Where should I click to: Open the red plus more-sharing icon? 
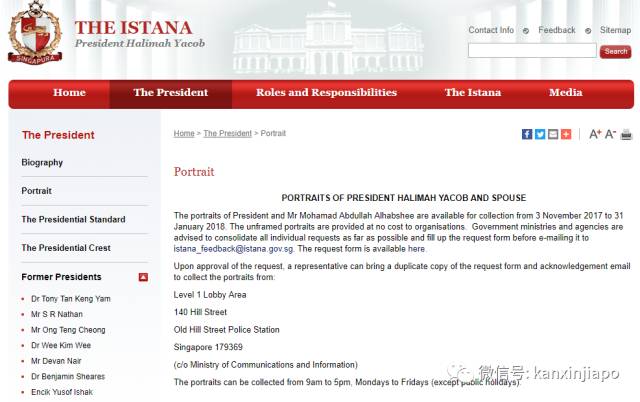(566, 134)
